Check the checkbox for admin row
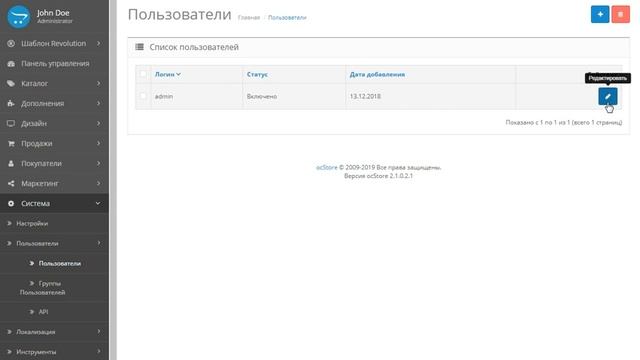Viewport: 640px width, 360px height. [143, 96]
